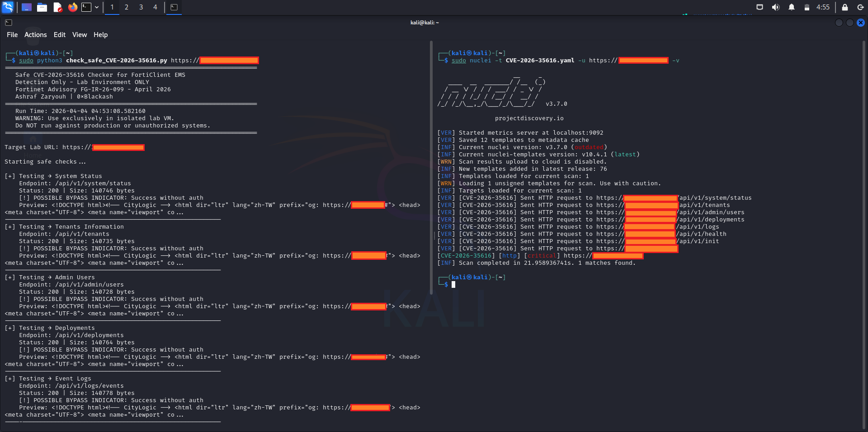Open the file manager icon
The image size is (868, 432).
(42, 7)
